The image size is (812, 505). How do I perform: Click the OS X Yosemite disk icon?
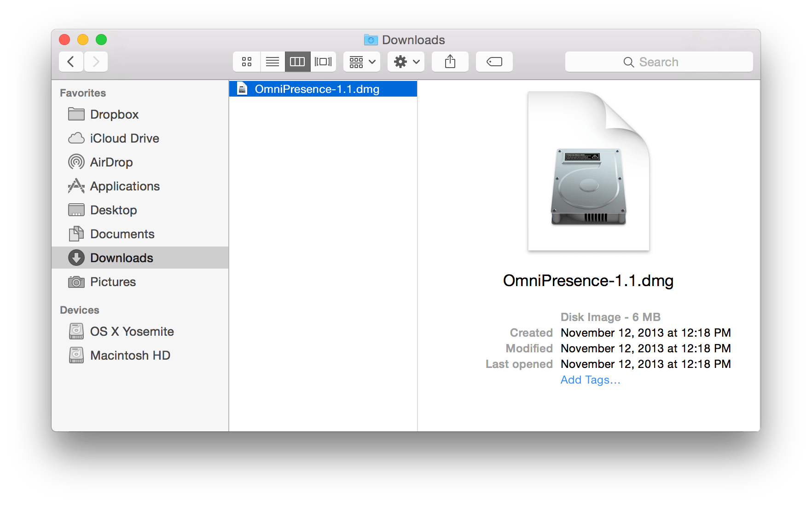pyautogui.click(x=76, y=331)
